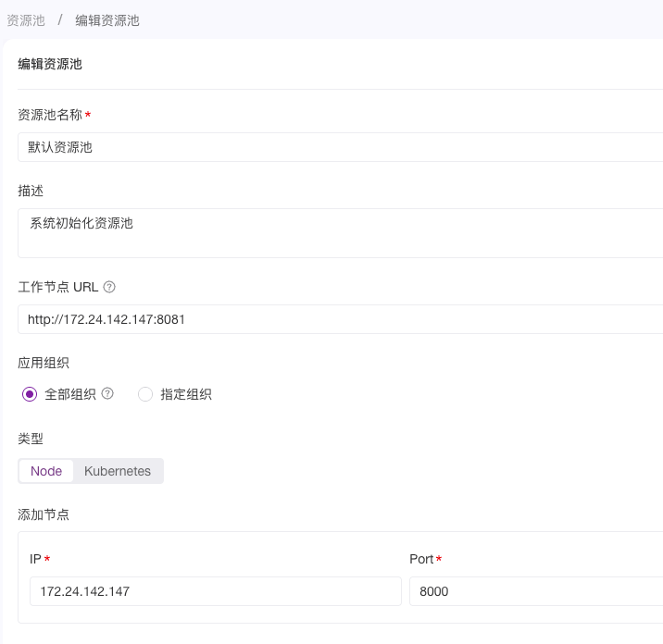Select the 全部组织 radio button

point(30,394)
